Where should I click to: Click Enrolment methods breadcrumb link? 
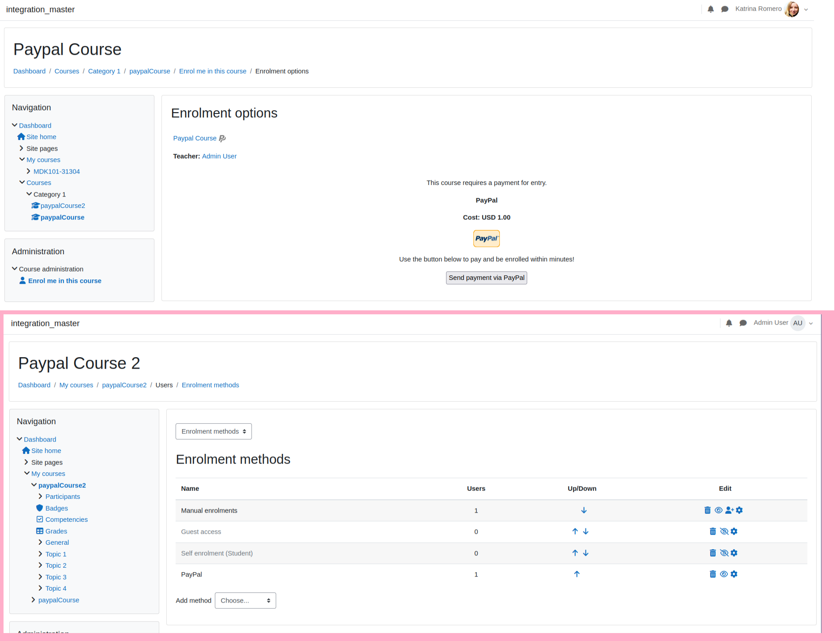coord(210,385)
